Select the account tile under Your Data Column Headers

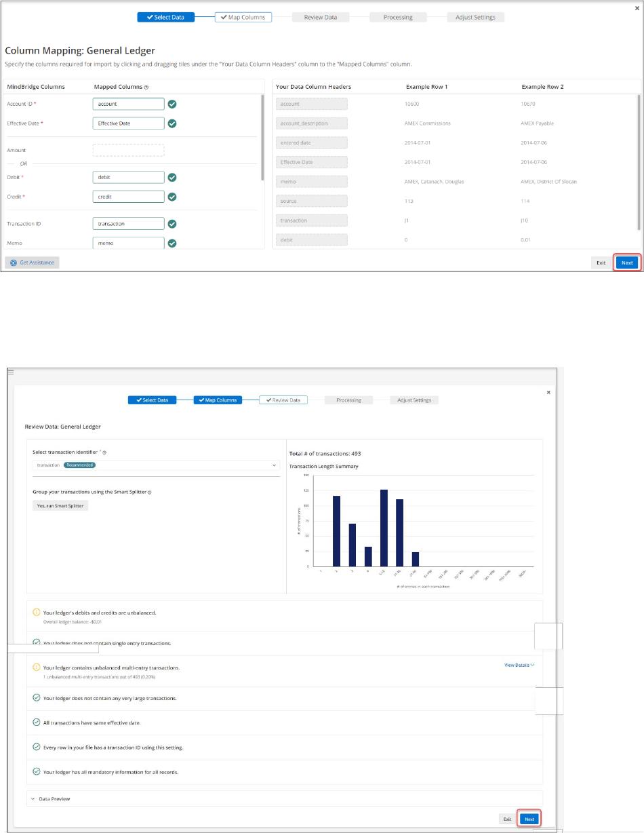[x=312, y=104]
